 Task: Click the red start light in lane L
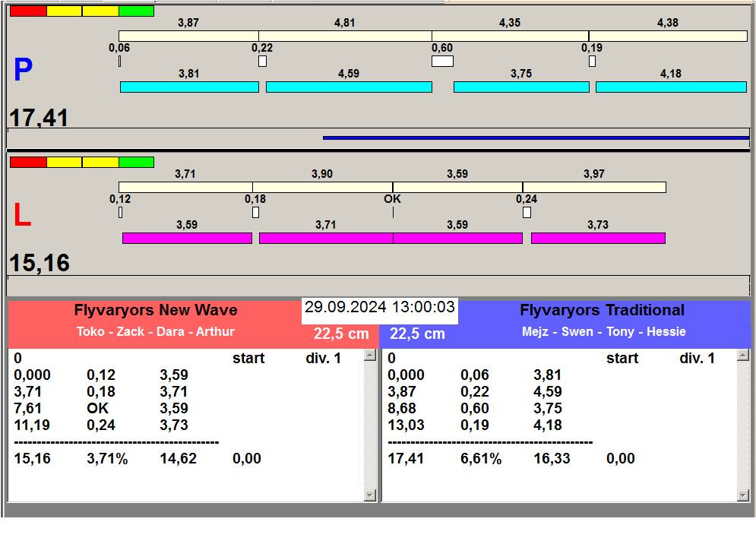tap(28, 163)
